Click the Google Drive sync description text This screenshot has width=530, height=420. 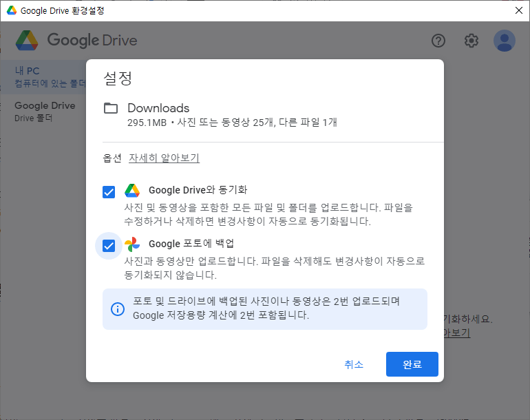pos(268,214)
